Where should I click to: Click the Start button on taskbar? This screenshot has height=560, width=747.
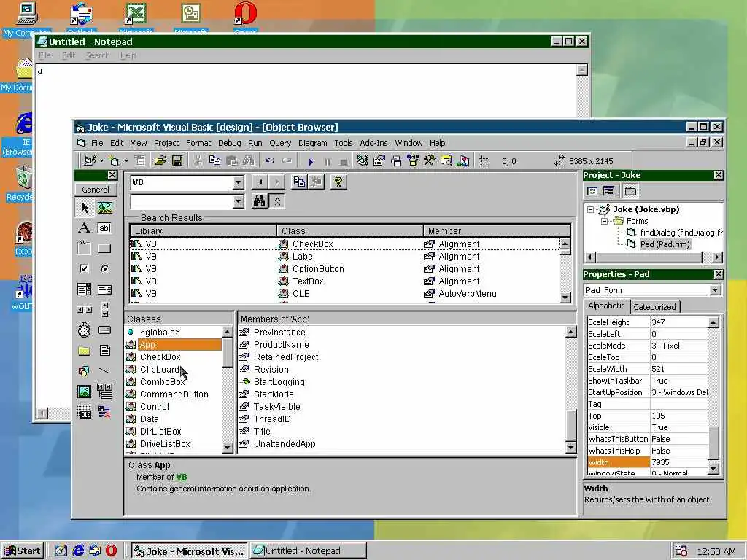pos(23,551)
